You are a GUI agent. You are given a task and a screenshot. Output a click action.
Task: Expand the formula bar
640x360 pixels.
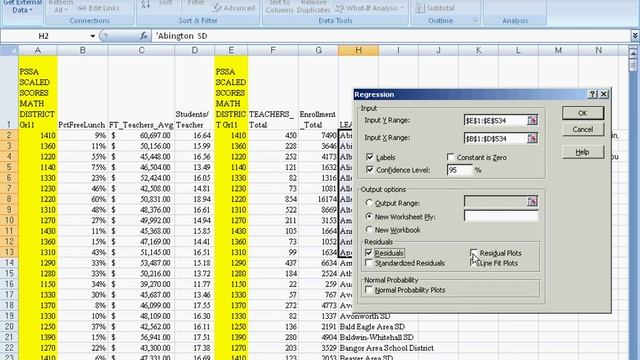pos(635,36)
